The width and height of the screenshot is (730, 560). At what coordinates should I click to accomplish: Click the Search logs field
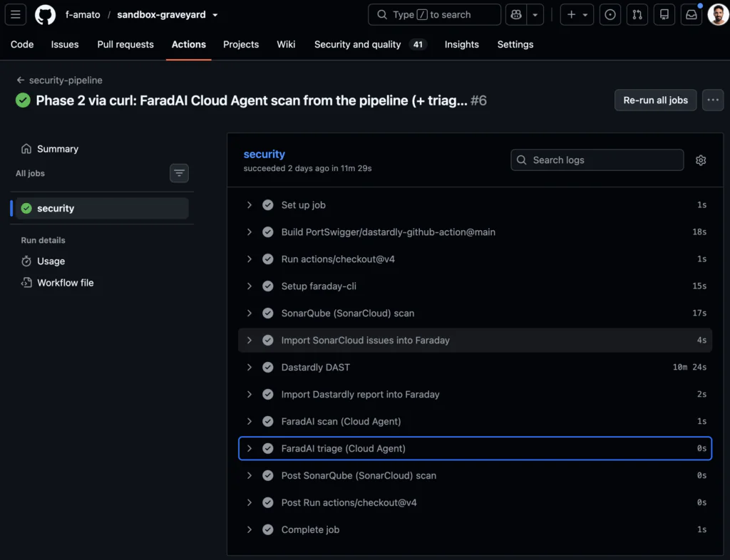(597, 160)
